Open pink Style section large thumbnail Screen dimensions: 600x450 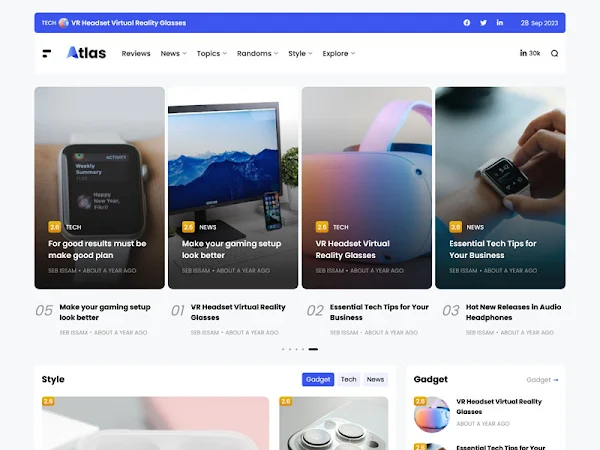pyautogui.click(x=155, y=423)
